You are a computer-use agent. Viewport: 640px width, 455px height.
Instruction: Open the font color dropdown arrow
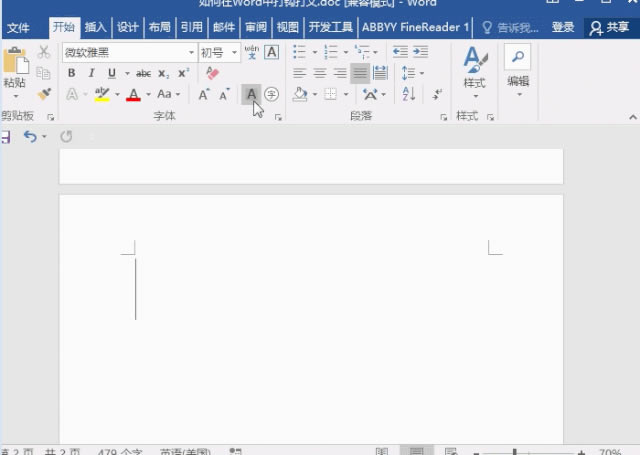pyautogui.click(x=148, y=95)
